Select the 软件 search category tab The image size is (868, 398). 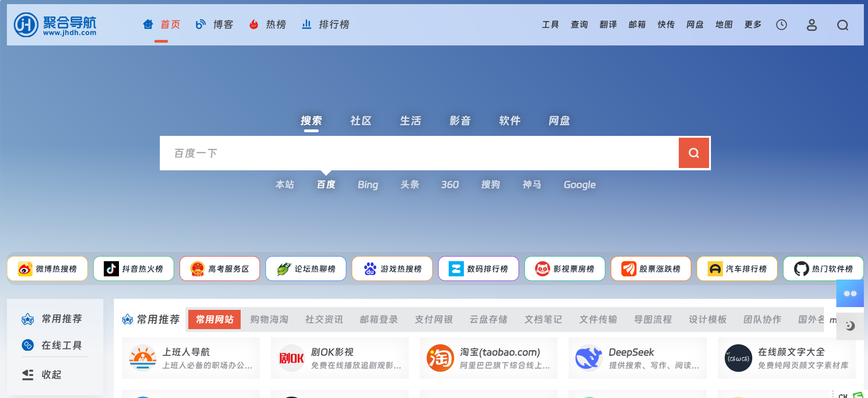(x=509, y=121)
